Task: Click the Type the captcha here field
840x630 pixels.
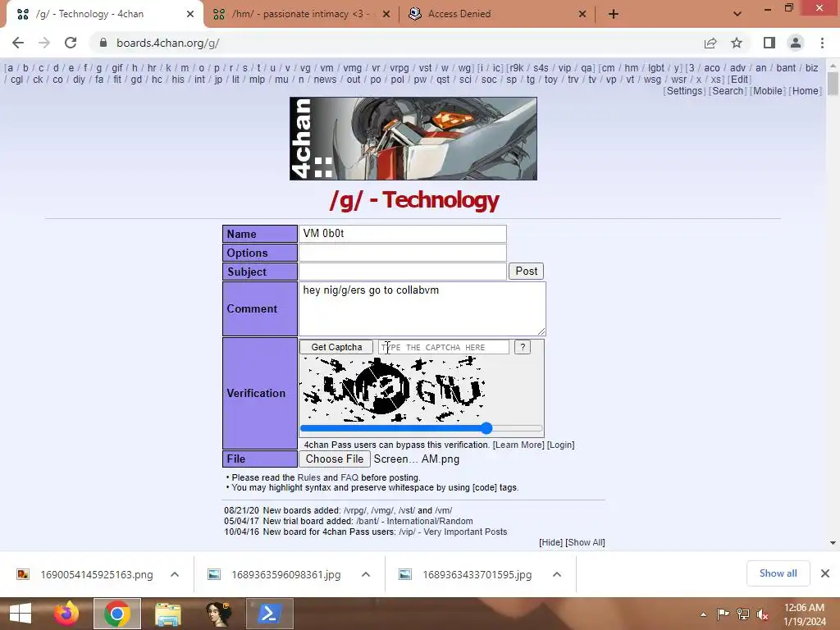Action: tap(444, 347)
